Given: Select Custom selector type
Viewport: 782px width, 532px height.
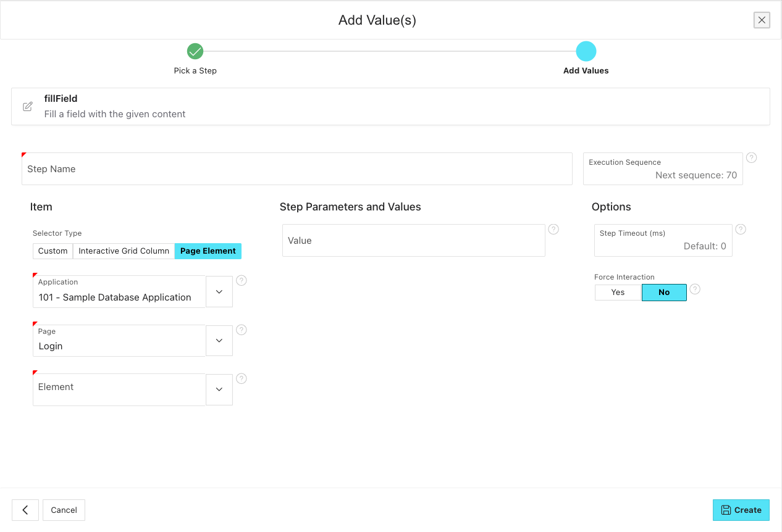Looking at the screenshot, I should (x=53, y=251).
